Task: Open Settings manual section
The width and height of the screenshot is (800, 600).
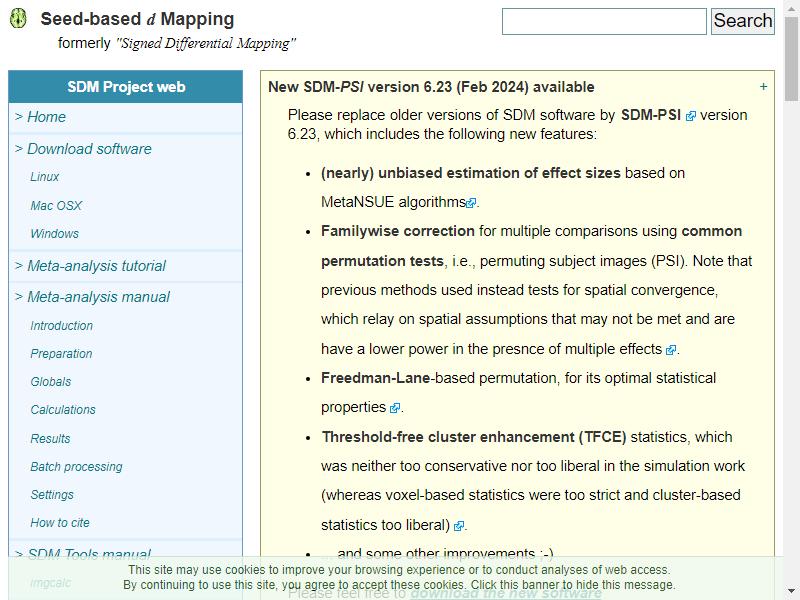Action: click(52, 495)
